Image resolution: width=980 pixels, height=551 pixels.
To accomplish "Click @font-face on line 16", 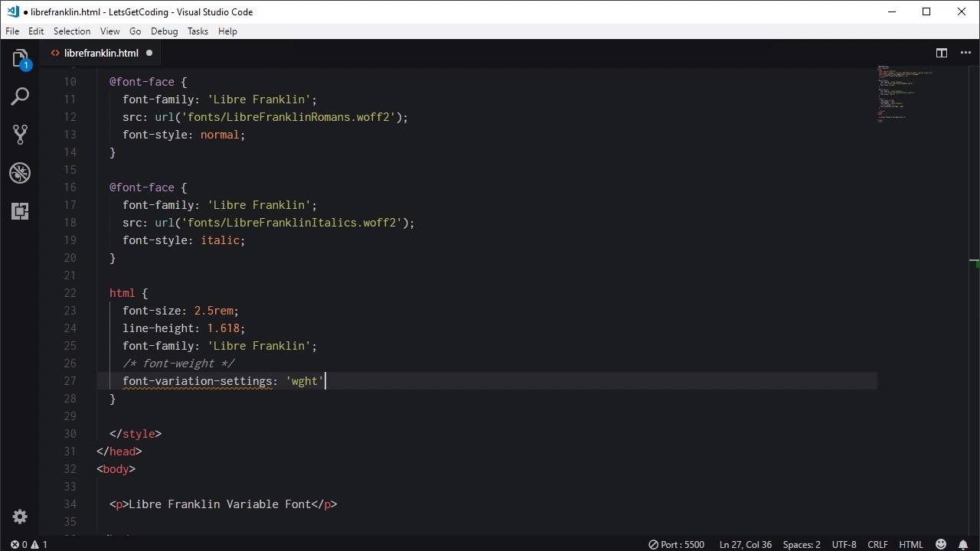I will pos(142,187).
